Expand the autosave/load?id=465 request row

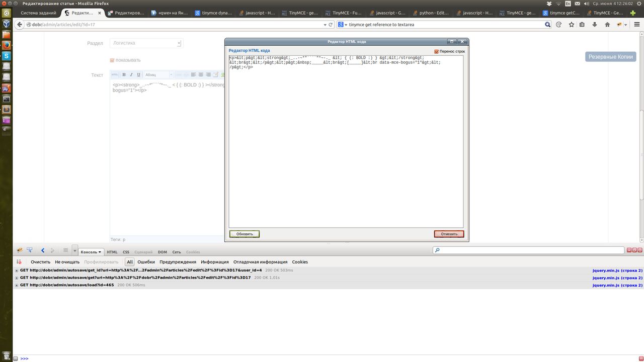[x=17, y=285]
